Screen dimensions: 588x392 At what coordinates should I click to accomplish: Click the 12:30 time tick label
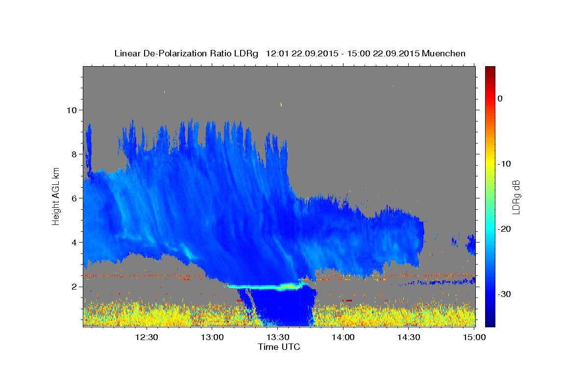coord(147,337)
